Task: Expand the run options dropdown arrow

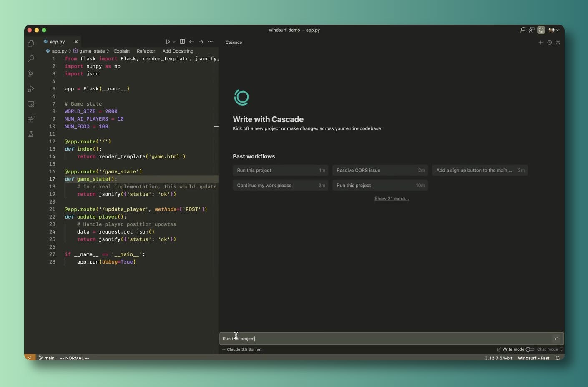Action: point(174,42)
